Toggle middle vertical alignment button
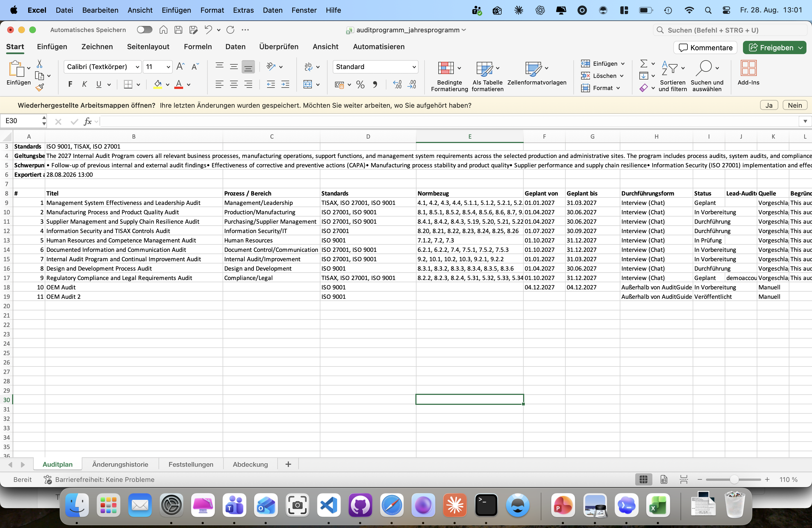 (x=234, y=67)
